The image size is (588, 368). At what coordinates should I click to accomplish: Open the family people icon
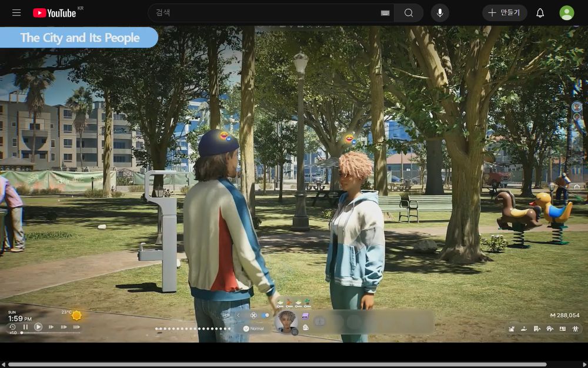[576, 329]
